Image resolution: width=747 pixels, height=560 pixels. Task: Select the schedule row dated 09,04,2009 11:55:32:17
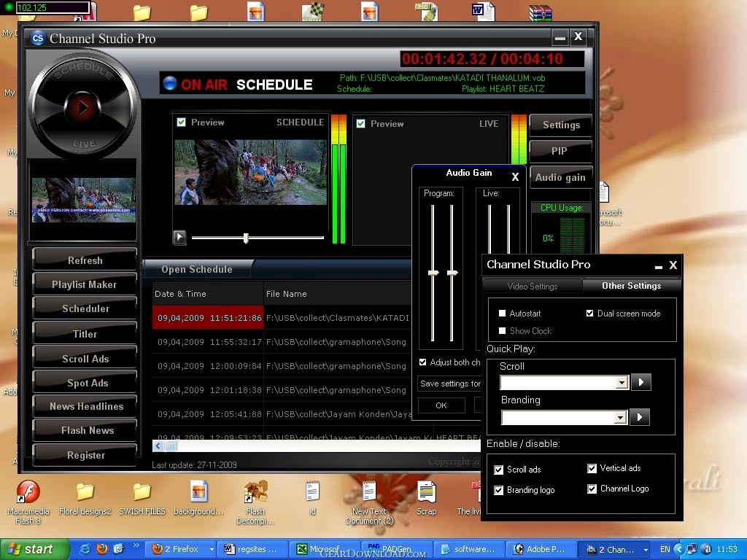(x=282, y=342)
